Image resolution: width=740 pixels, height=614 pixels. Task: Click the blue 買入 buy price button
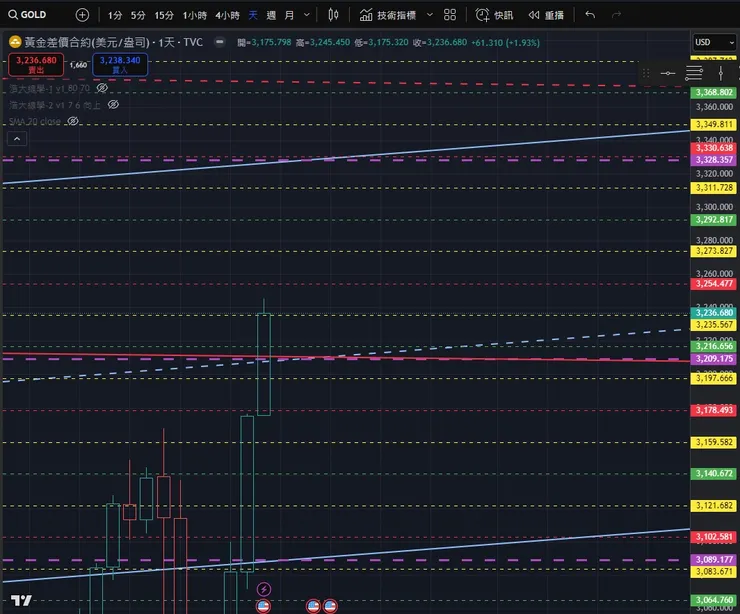click(120, 64)
